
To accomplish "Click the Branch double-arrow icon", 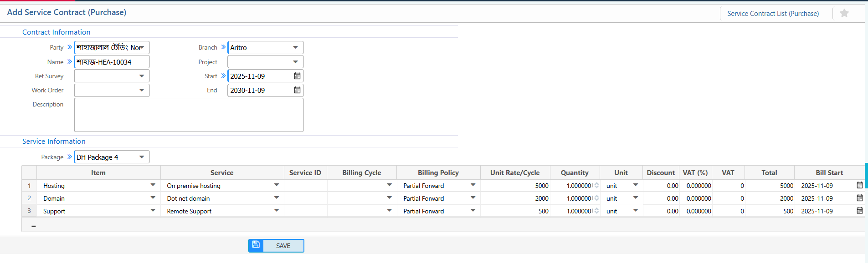I will (223, 47).
